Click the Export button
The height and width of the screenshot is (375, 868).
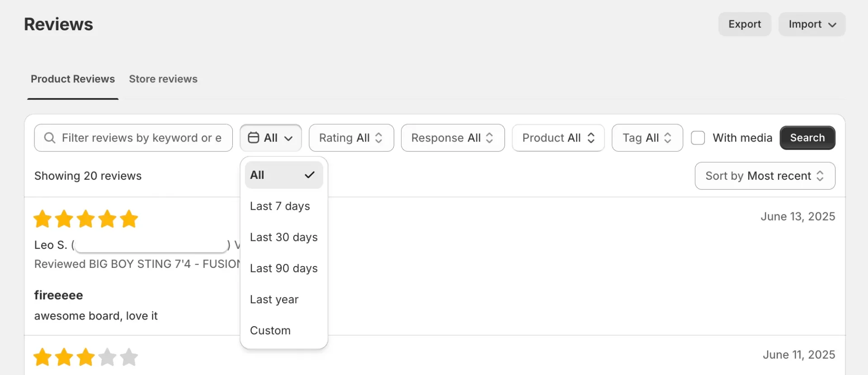(745, 24)
